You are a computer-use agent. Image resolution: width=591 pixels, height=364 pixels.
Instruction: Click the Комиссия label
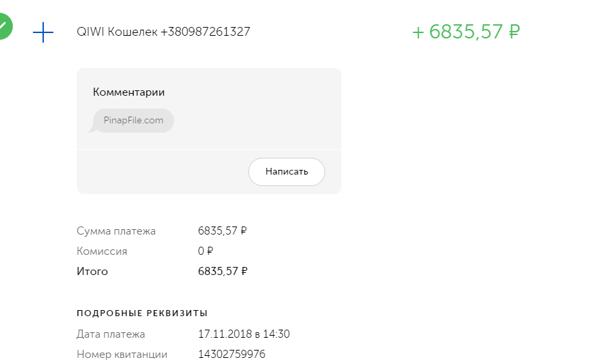coord(102,251)
